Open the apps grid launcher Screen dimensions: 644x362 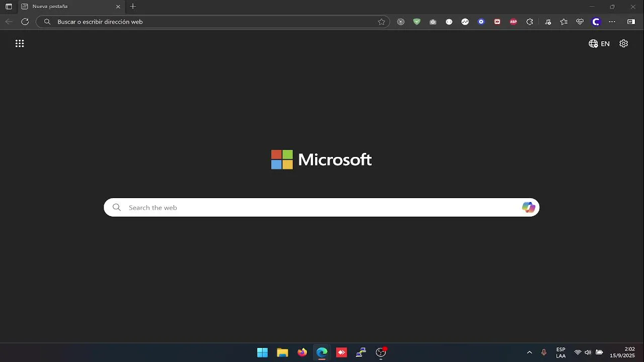[x=20, y=44]
